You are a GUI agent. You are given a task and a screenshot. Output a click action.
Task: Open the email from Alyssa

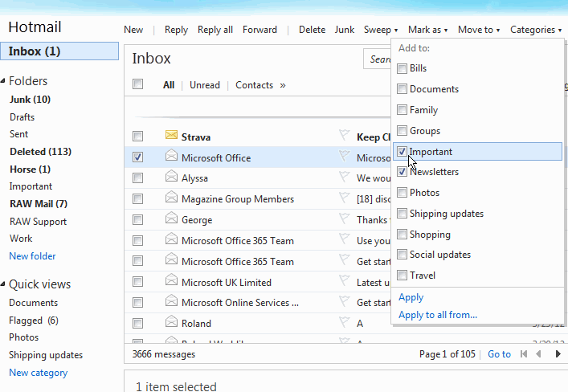(x=194, y=178)
